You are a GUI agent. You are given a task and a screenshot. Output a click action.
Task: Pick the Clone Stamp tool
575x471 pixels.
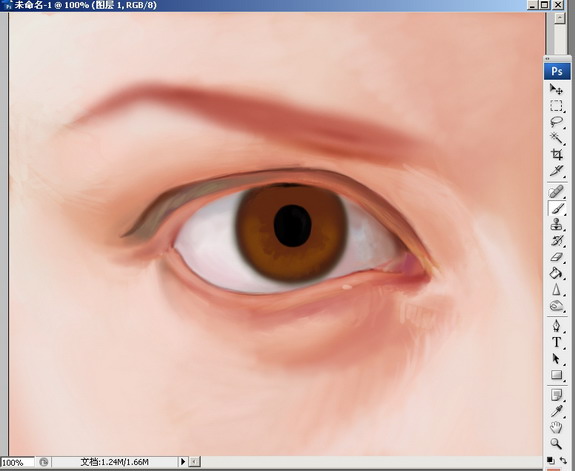pyautogui.click(x=556, y=224)
